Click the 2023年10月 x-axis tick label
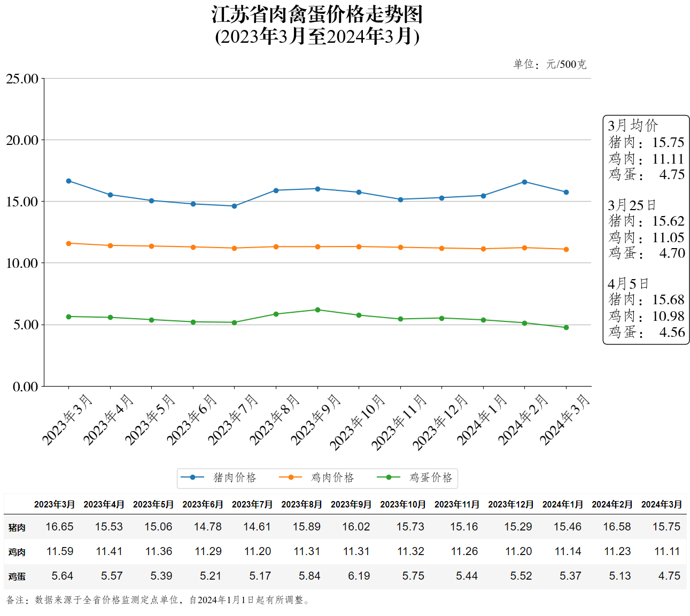Image resolution: width=690 pixels, height=616 pixels. click(x=358, y=422)
